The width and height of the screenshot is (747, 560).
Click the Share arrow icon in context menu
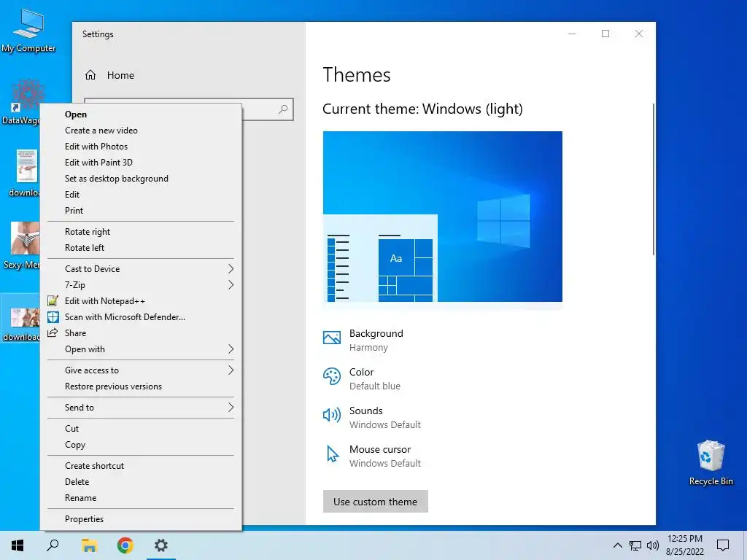(x=53, y=332)
